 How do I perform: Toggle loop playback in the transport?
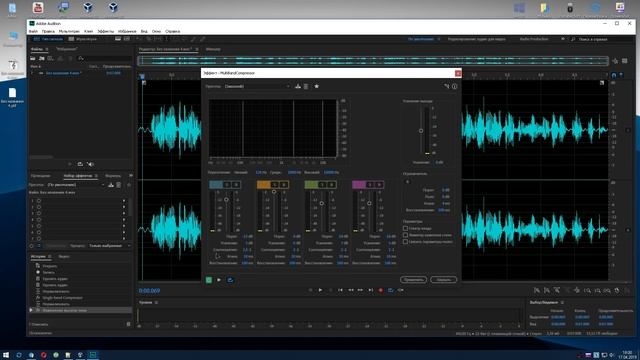point(391,290)
